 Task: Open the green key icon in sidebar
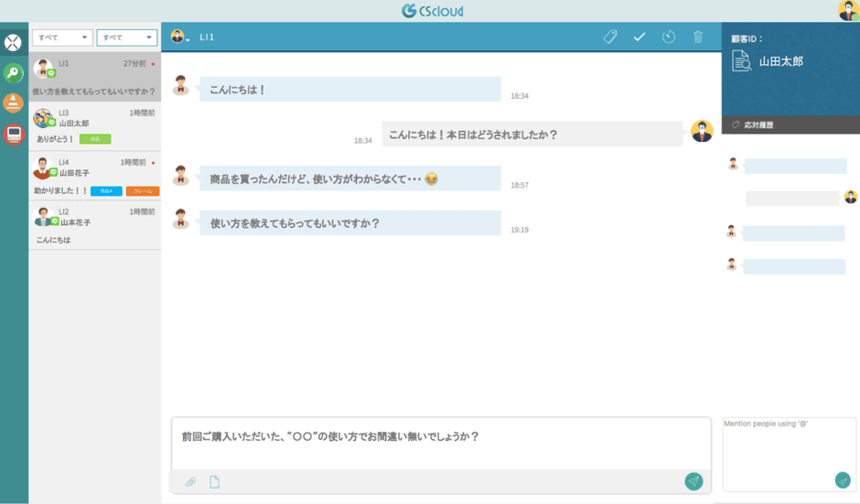[x=13, y=73]
